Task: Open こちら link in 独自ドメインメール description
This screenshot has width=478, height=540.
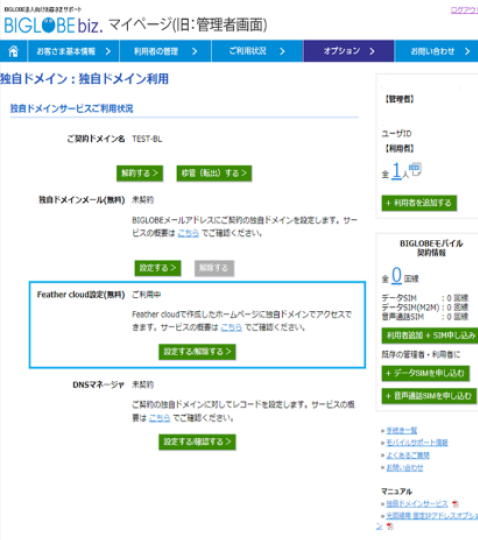Action: [188, 233]
